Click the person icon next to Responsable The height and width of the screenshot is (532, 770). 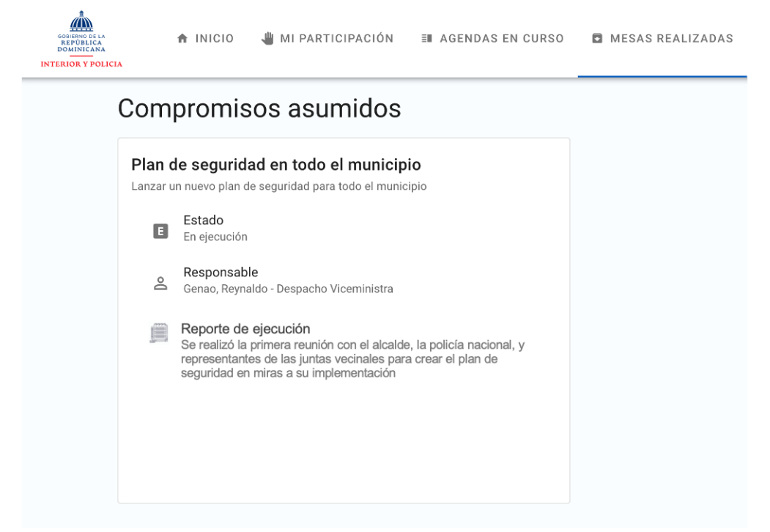pyautogui.click(x=160, y=284)
